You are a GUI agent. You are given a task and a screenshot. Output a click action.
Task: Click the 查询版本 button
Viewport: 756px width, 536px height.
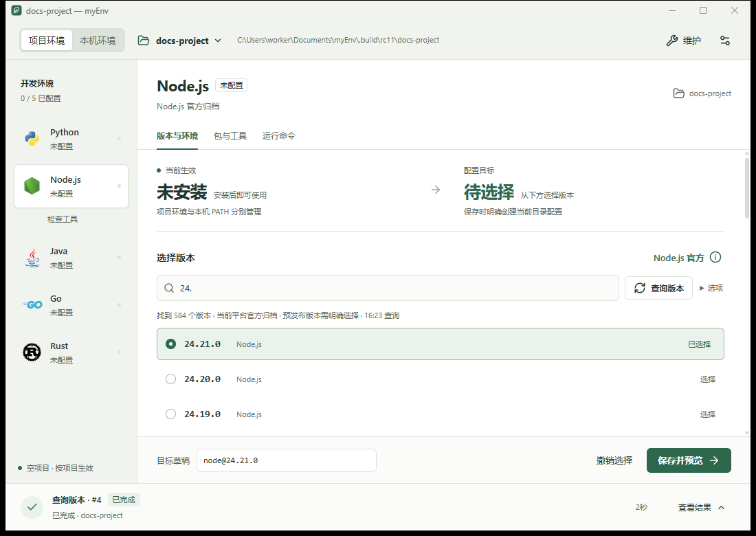coord(658,288)
